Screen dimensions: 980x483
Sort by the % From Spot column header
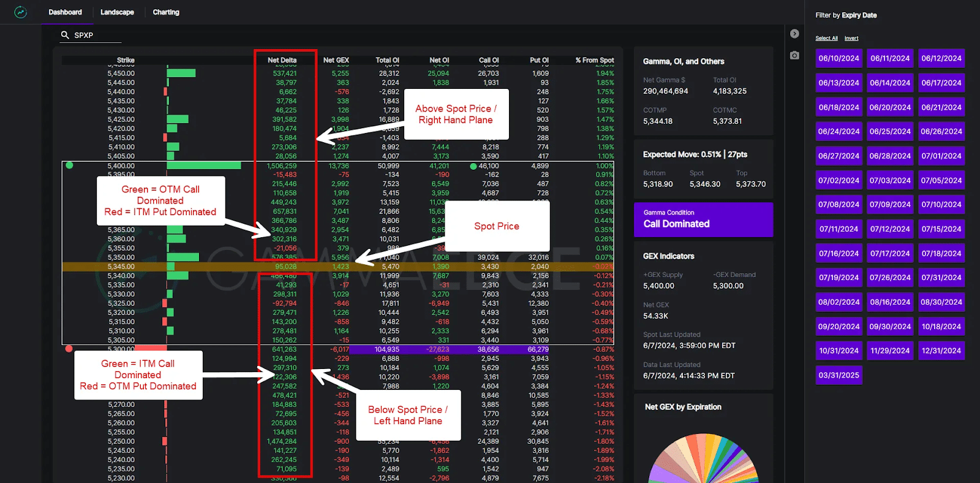click(594, 60)
